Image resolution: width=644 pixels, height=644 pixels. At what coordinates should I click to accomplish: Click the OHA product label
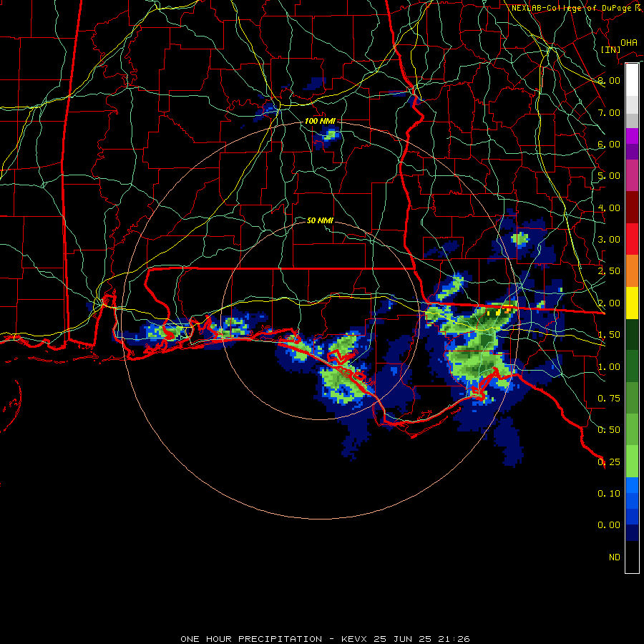[x=629, y=42]
